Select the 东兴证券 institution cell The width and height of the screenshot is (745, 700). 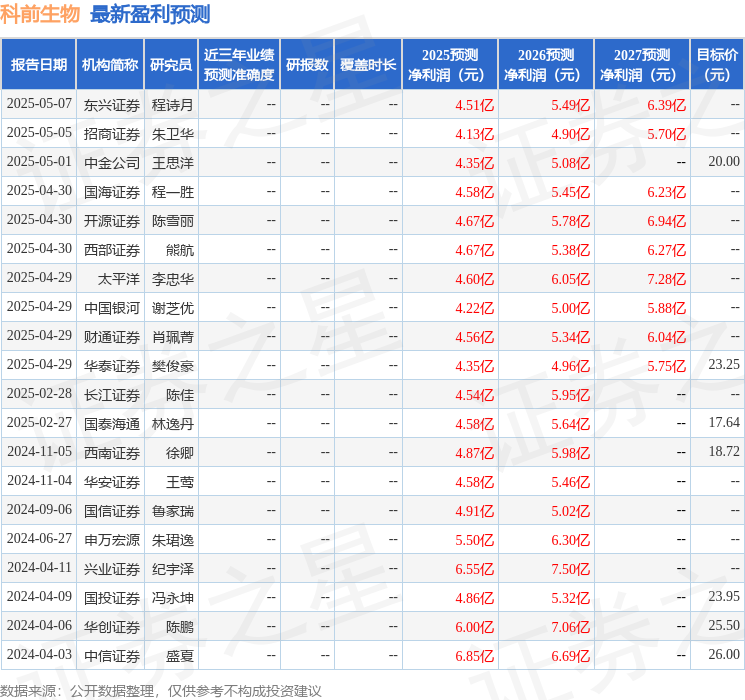tap(112, 105)
